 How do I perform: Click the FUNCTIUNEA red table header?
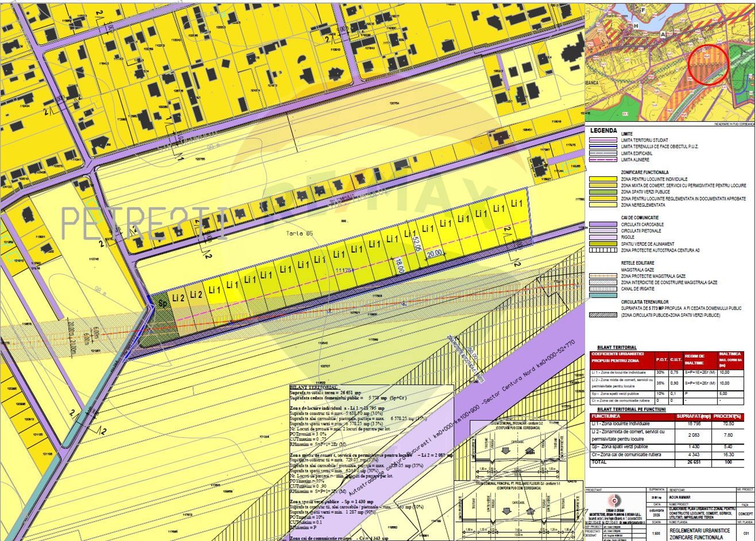pyautogui.click(x=606, y=416)
